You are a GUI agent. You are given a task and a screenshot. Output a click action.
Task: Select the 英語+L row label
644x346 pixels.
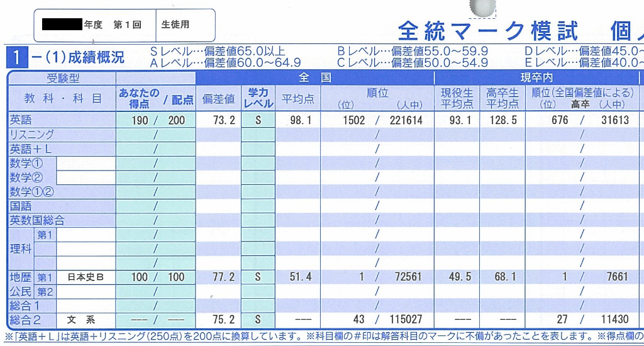click(x=30, y=148)
